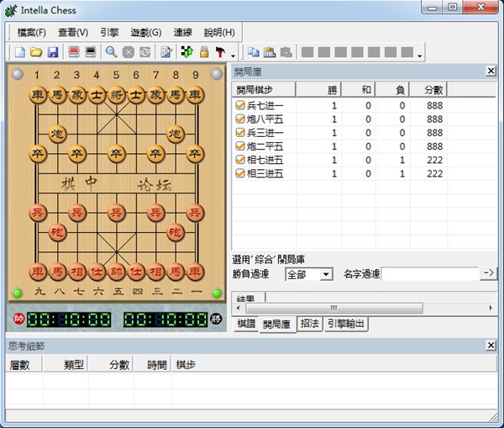Viewport: 504px width, 428px height.
Task: Click the magnifying glass analyze icon
Action: [112, 52]
